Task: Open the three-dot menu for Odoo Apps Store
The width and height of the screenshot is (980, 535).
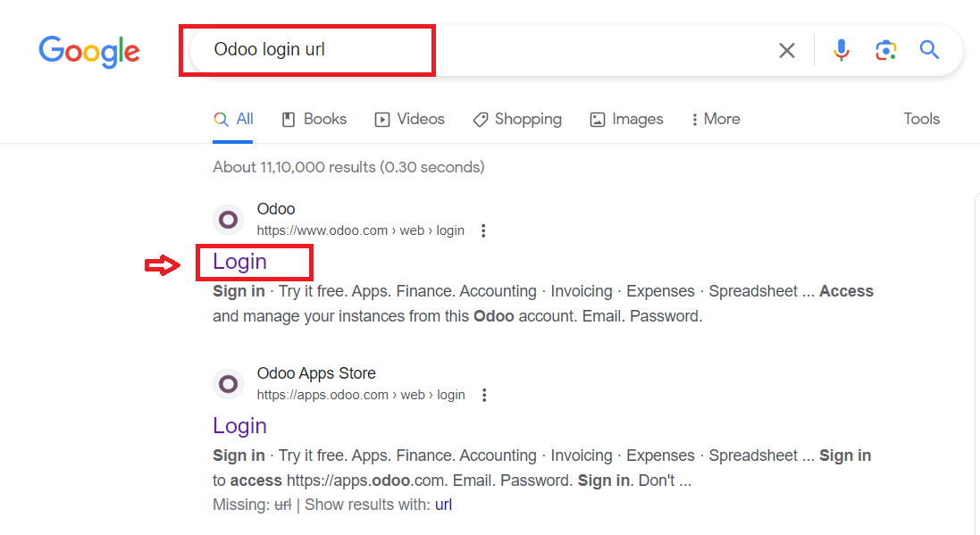Action: pyautogui.click(x=483, y=394)
